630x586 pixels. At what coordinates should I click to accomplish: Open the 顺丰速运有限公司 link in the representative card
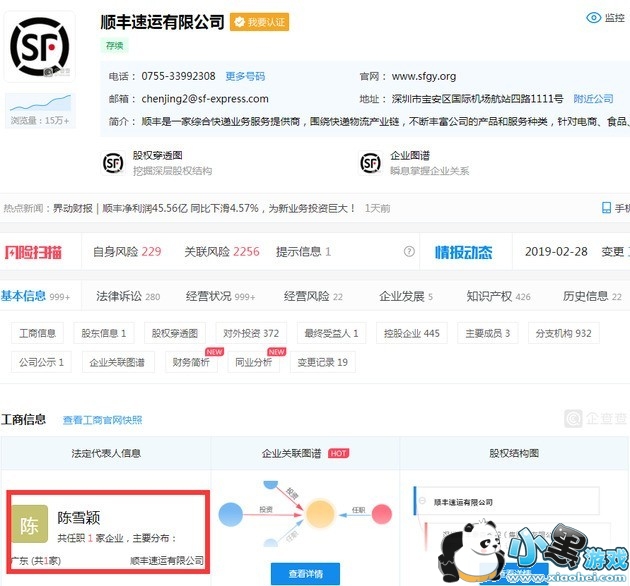167,560
